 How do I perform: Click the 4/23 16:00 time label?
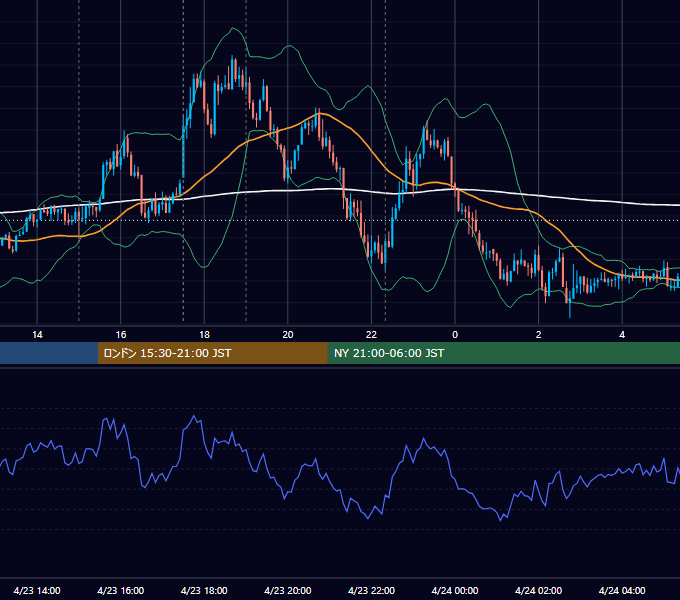tap(121, 590)
